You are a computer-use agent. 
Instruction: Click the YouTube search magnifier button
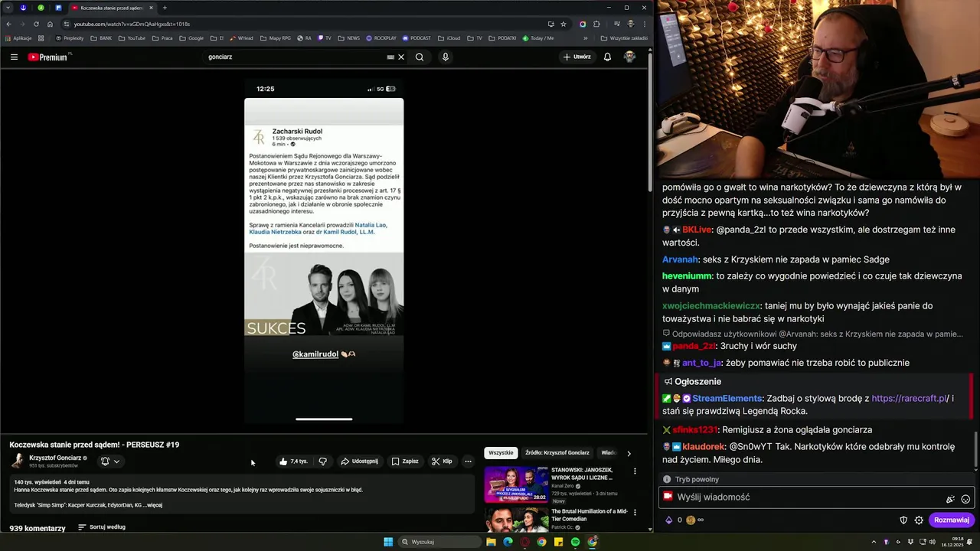(x=420, y=57)
